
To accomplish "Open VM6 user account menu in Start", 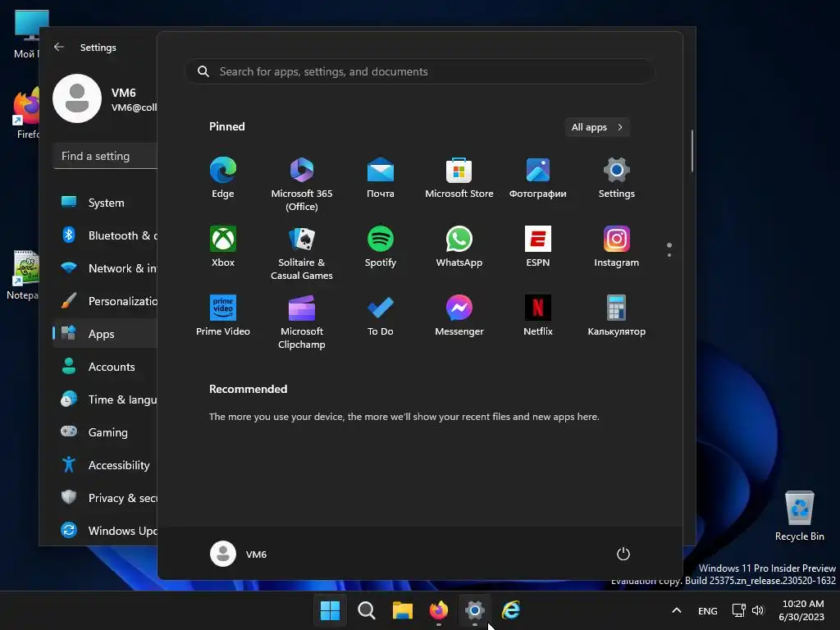I will [239, 554].
